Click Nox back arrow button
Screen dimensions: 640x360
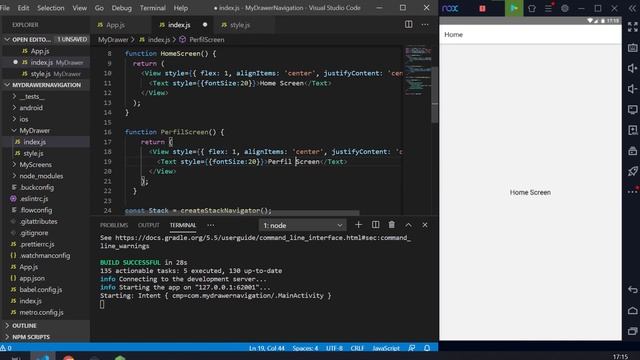click(x=633, y=289)
